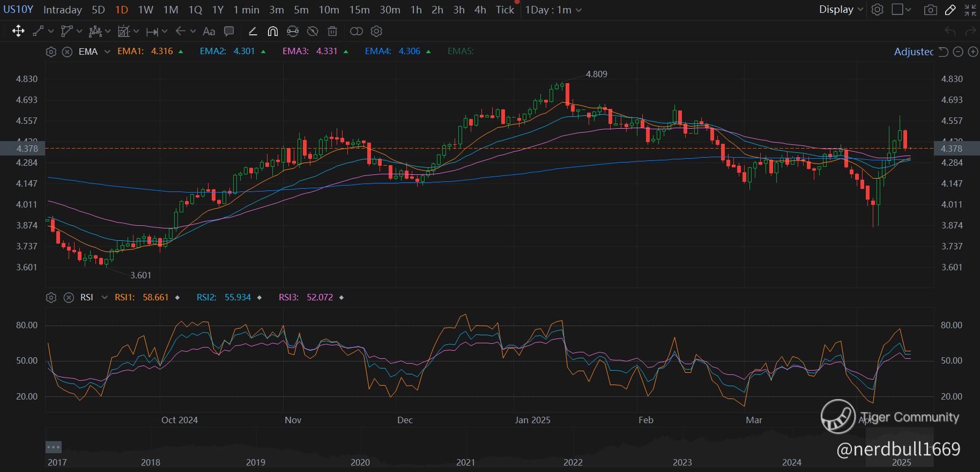Select the Aa text annotation tool

click(209, 31)
